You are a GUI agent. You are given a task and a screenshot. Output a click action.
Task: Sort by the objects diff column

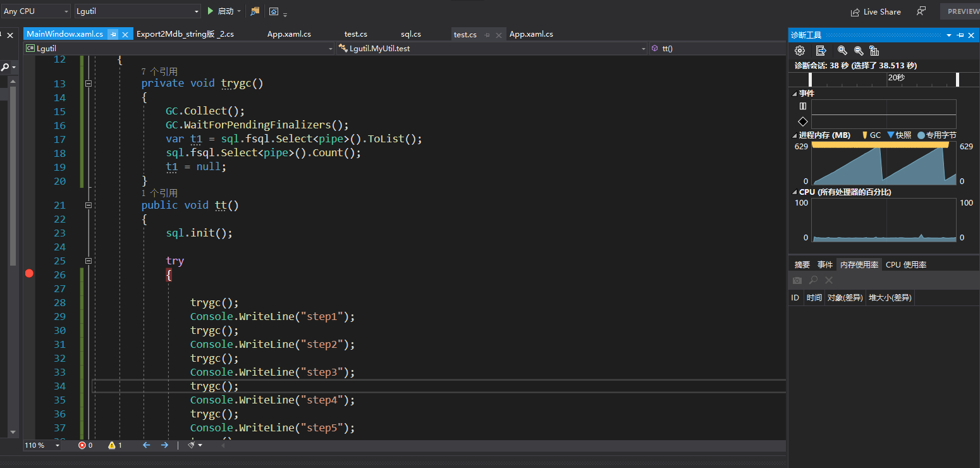(x=845, y=297)
